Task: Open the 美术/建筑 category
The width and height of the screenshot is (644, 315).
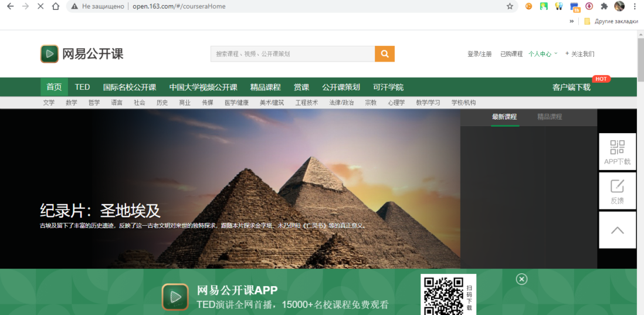Action: pos(272,103)
